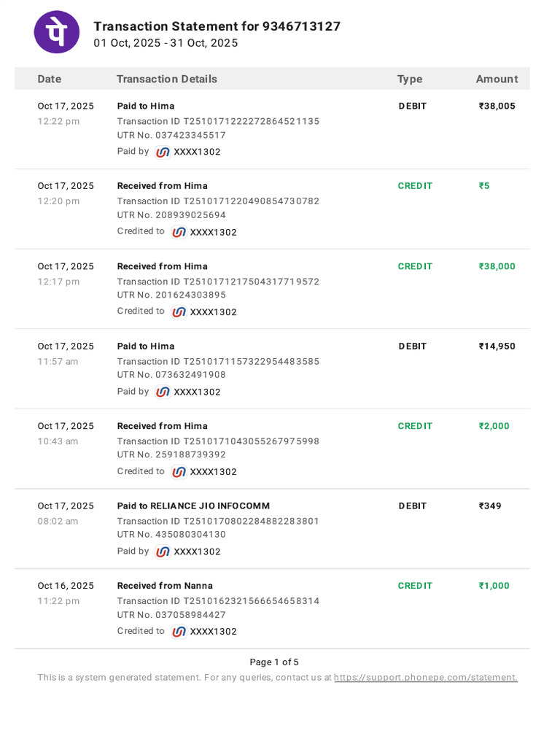560x747 pixels.
Task: Click bank icon in ₹38,000 credit entry
Action: pos(179,312)
